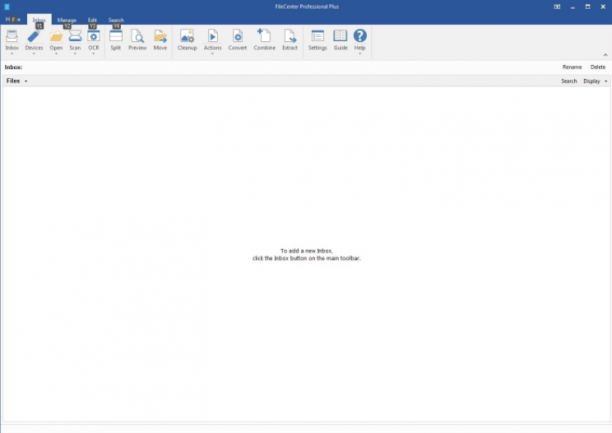The width and height of the screenshot is (612, 433).
Task: Click the Search link above file list
Action: (569, 81)
